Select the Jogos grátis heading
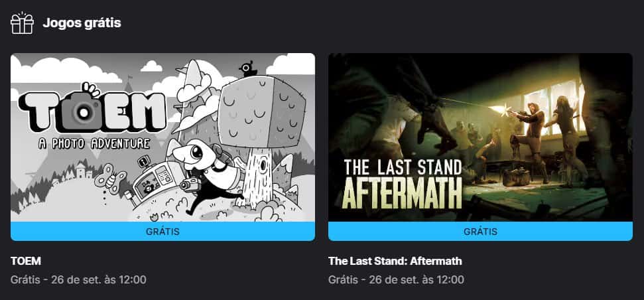This screenshot has height=300, width=644. [82, 23]
